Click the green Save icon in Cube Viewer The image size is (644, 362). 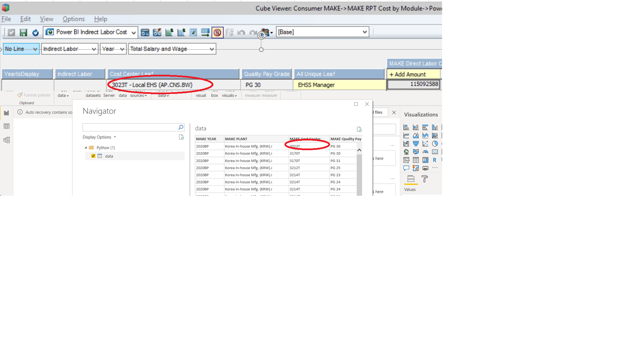[23, 33]
